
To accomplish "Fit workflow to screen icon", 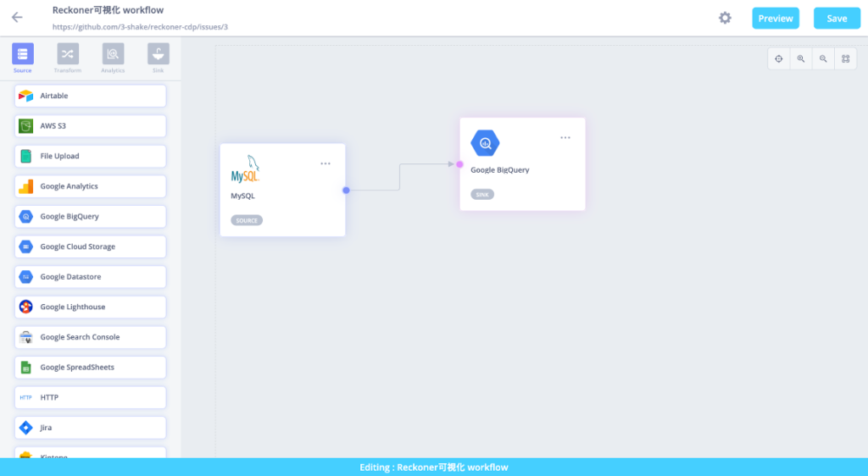I will [x=845, y=58].
